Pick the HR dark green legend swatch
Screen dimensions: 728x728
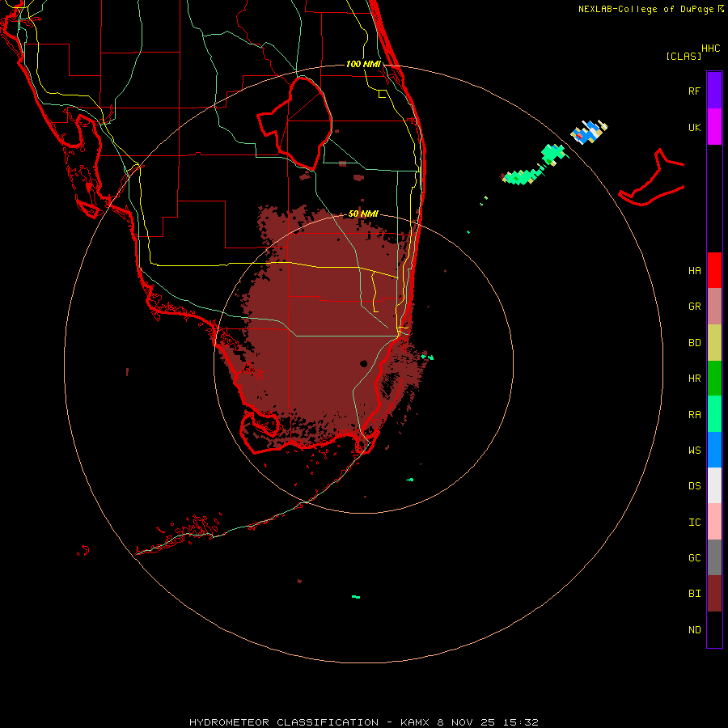click(714, 378)
